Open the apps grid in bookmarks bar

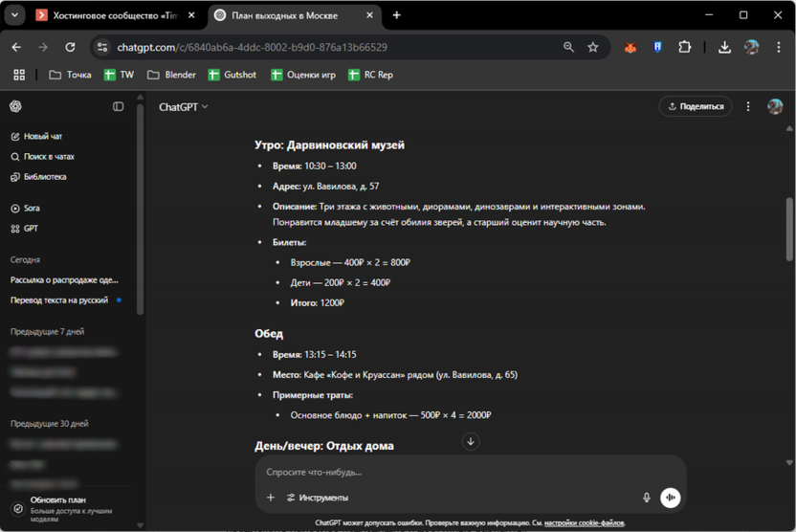pyautogui.click(x=19, y=75)
